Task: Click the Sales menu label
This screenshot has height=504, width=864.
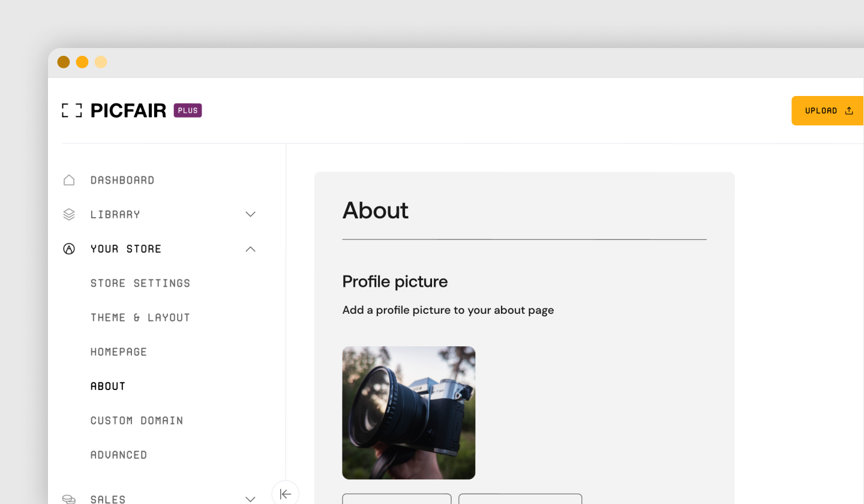Action: pyautogui.click(x=108, y=499)
